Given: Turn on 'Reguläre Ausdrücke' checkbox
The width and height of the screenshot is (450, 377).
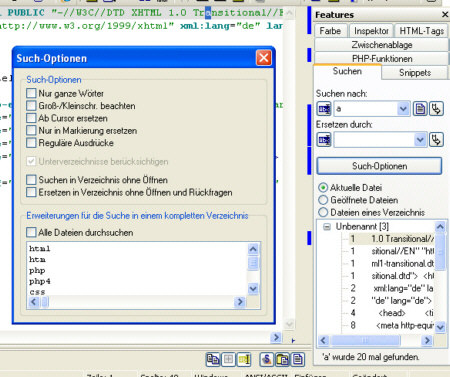Looking at the screenshot, I should tap(31, 143).
